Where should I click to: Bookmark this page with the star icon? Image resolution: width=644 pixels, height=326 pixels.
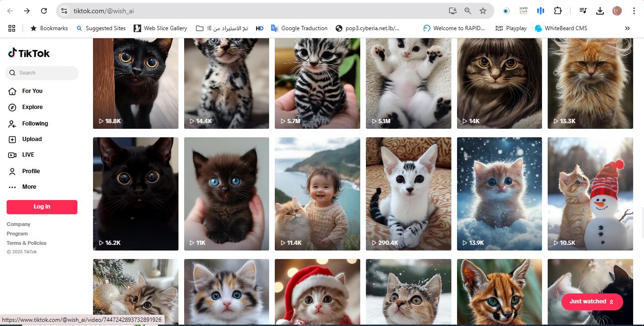coord(483,11)
